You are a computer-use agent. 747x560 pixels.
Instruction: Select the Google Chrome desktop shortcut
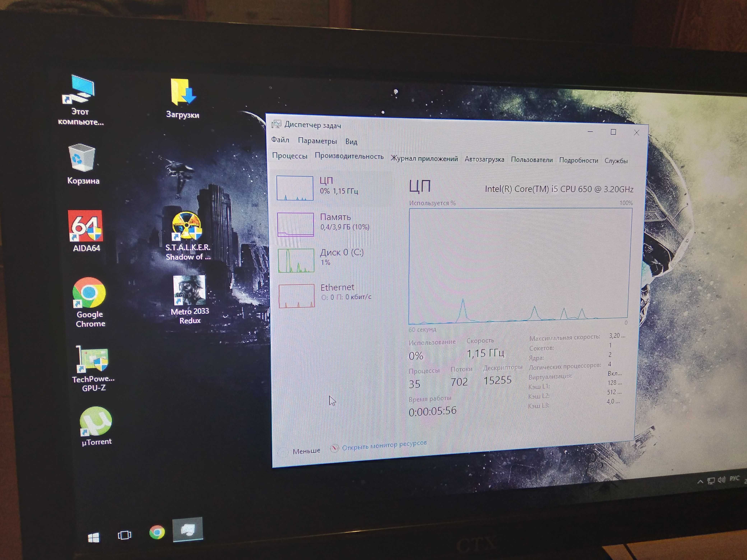[x=89, y=302]
